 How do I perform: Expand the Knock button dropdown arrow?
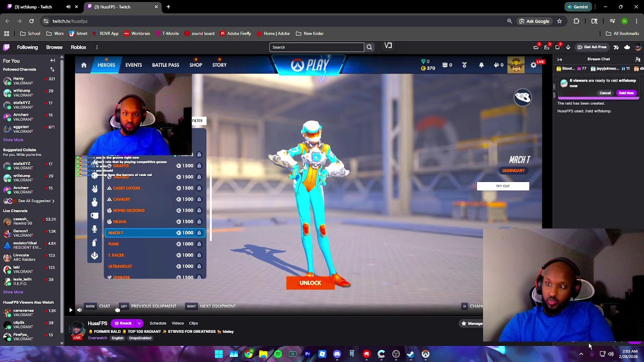[x=139, y=323]
